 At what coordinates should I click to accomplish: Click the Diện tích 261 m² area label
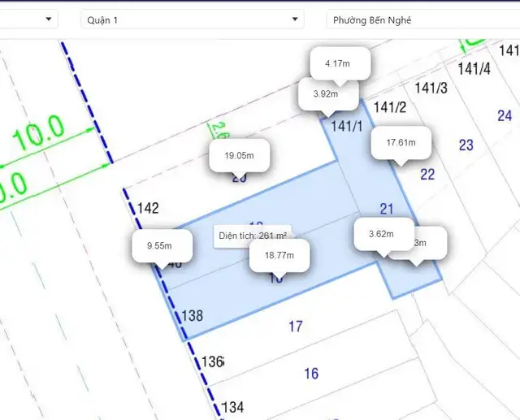(x=253, y=234)
